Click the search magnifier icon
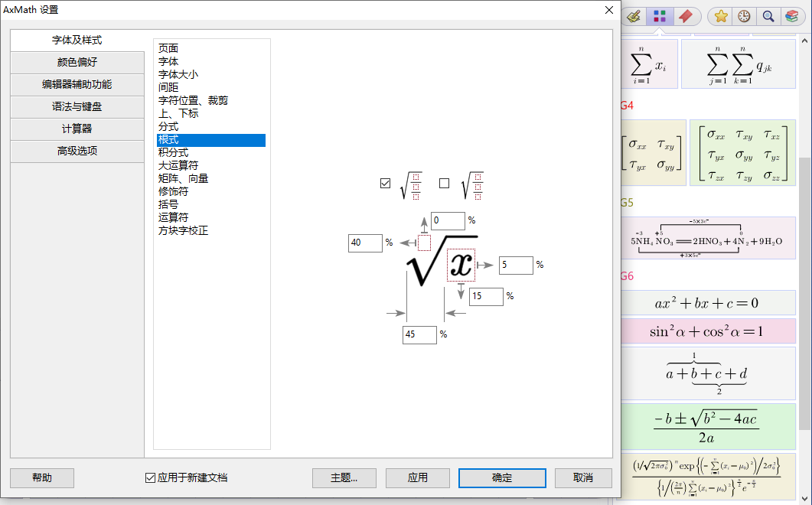Screen dimensions: 812x505 tap(768, 15)
